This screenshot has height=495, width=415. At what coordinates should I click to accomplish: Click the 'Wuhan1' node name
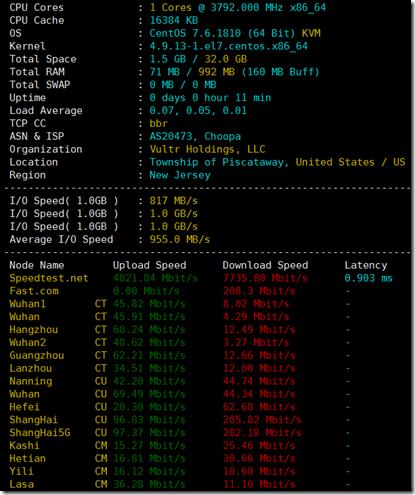(28, 304)
